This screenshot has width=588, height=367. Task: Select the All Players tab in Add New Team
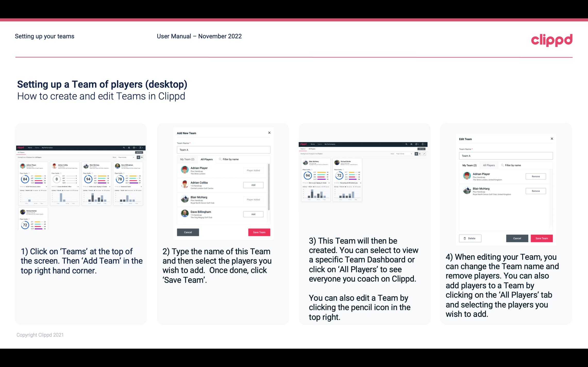[x=206, y=159]
